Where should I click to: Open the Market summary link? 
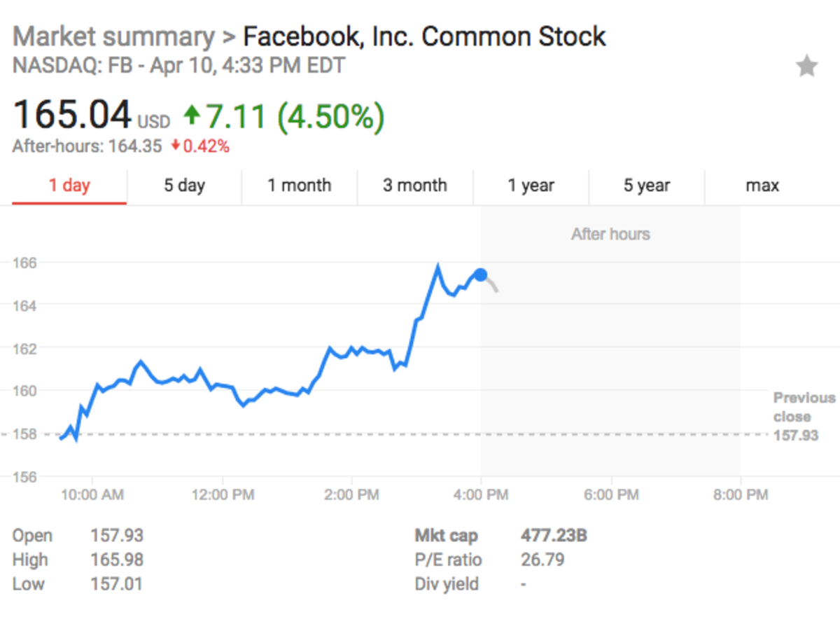pos(114,36)
